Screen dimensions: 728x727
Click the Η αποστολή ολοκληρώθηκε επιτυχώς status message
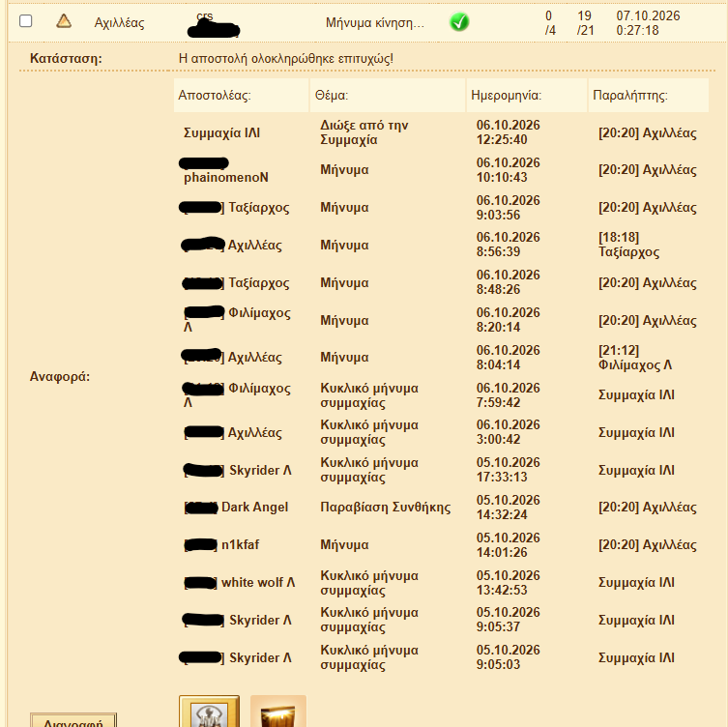coord(285,59)
